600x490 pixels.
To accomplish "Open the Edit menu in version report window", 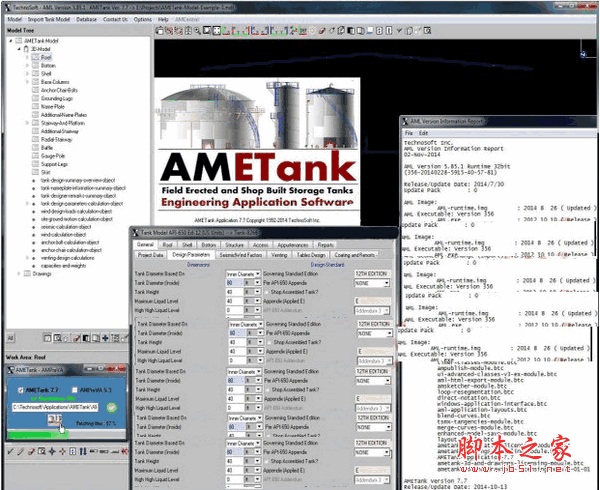I will click(x=423, y=133).
